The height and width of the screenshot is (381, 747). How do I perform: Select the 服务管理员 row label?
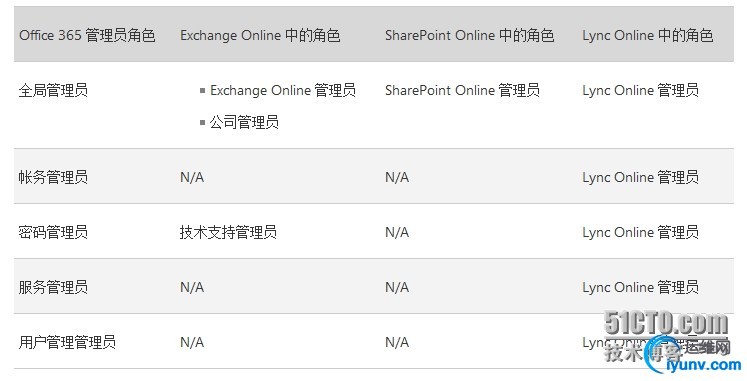point(53,287)
